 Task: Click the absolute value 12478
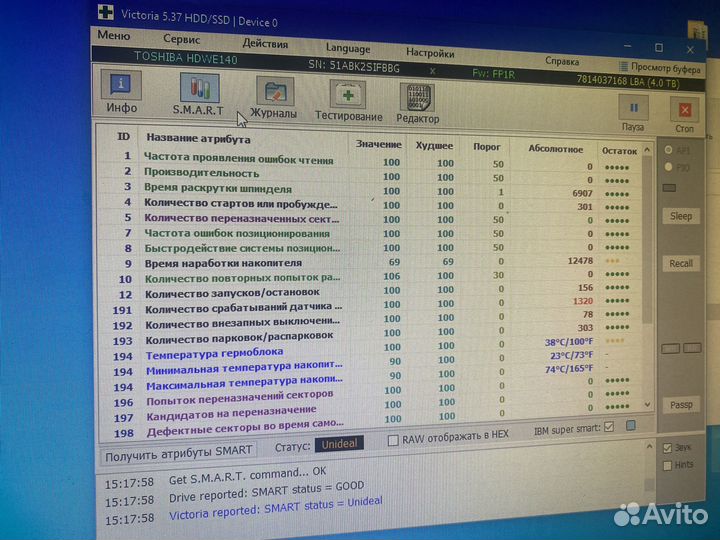coord(580,261)
